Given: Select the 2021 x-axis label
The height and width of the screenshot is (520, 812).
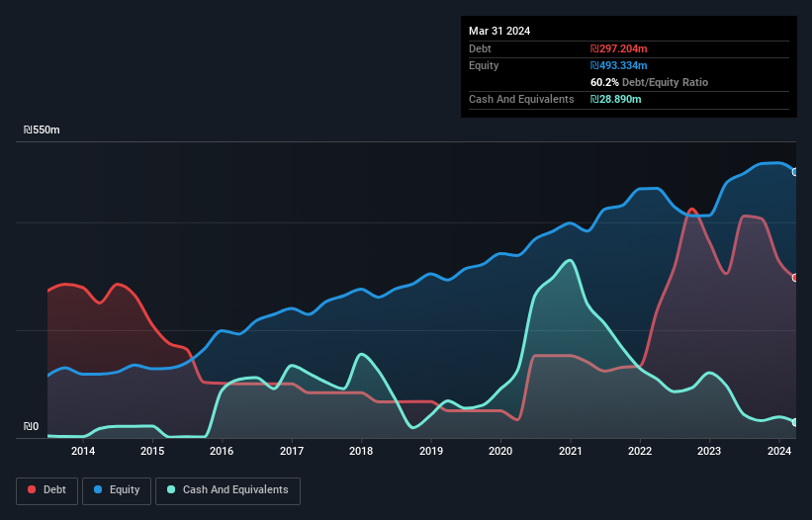Looking at the screenshot, I should [x=570, y=451].
